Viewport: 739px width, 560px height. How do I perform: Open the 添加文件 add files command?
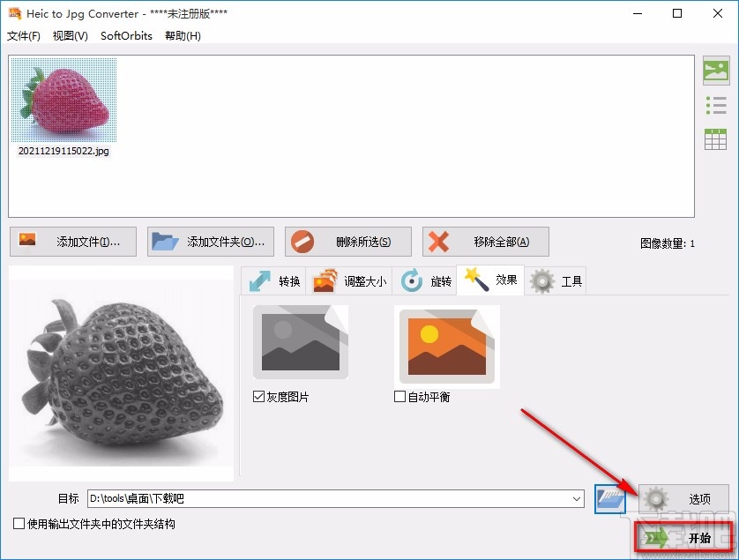coord(72,241)
